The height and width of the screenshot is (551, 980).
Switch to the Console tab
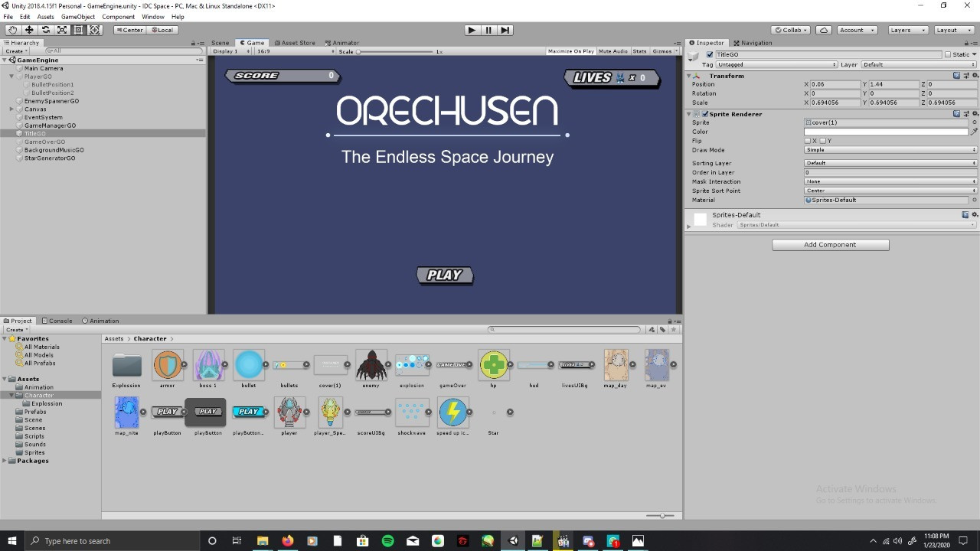tap(57, 321)
